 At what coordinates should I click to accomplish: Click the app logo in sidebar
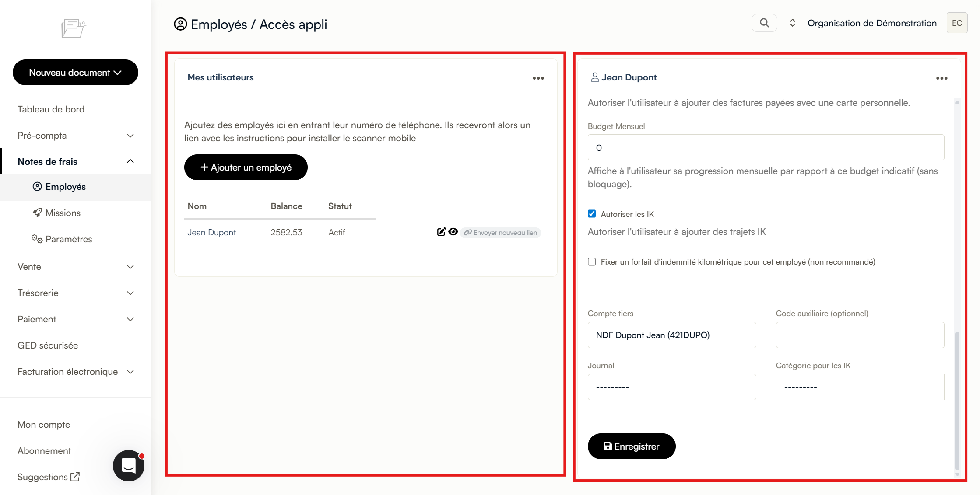[x=74, y=28]
